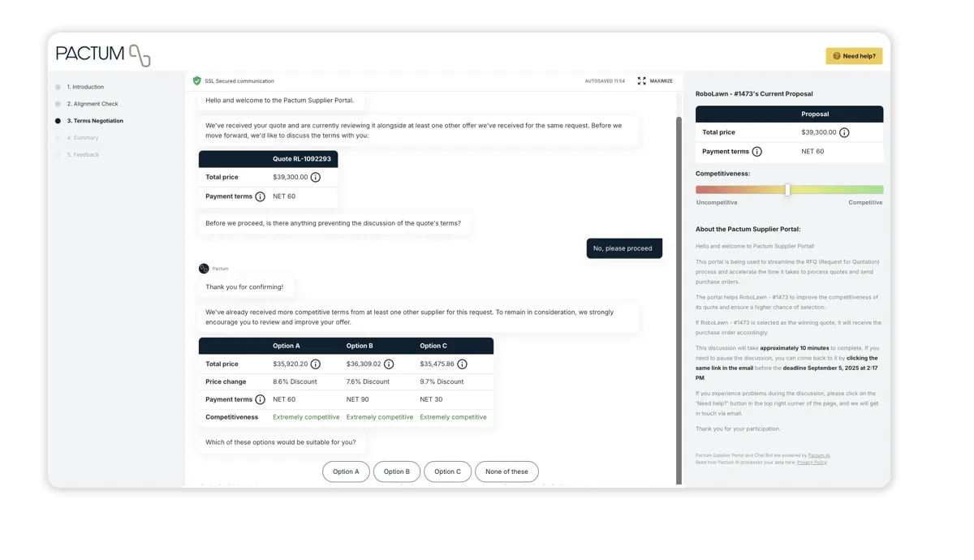Click info icon beside quote Payment terms label
The height and width of the screenshot is (560, 974).
(x=260, y=196)
